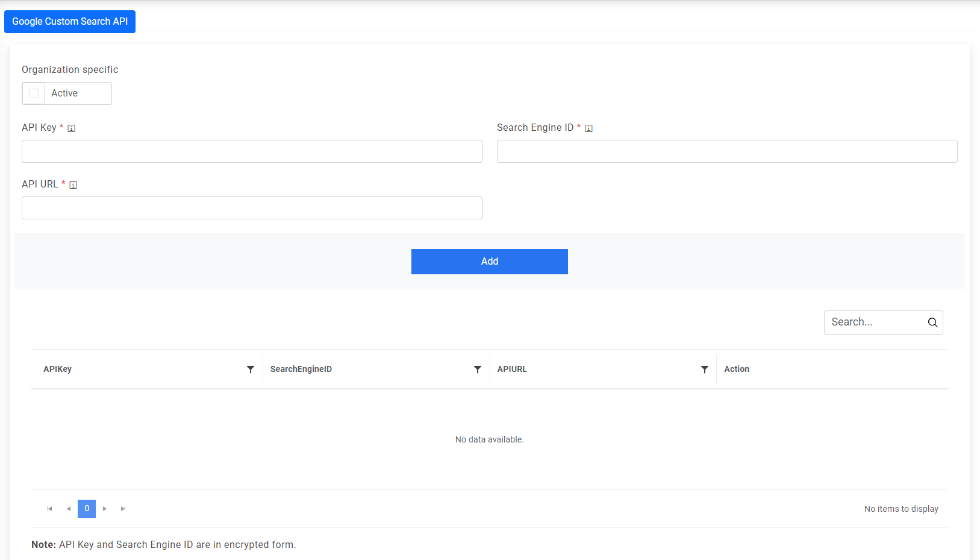Click the magnifier icon in search box
980x560 pixels.
tap(932, 322)
